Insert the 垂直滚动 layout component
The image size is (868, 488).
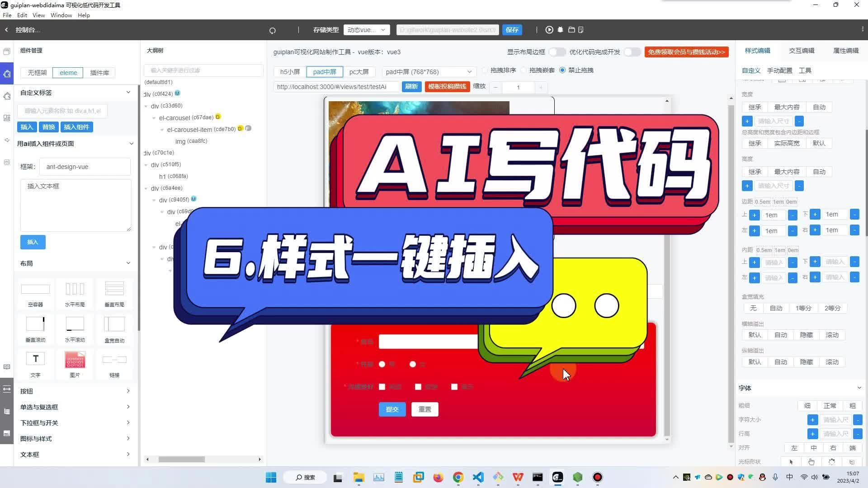35,330
